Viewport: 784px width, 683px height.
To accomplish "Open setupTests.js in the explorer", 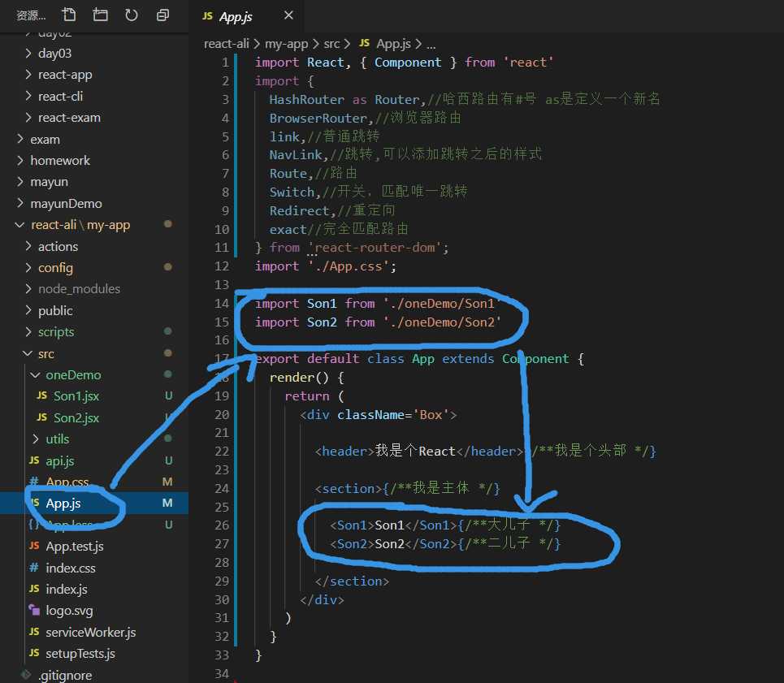I will point(80,654).
